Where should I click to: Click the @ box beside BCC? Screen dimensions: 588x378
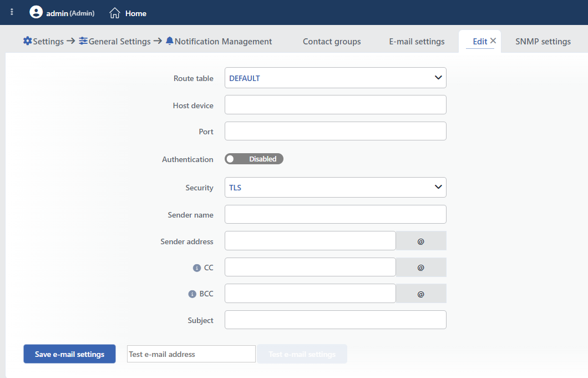(x=421, y=293)
